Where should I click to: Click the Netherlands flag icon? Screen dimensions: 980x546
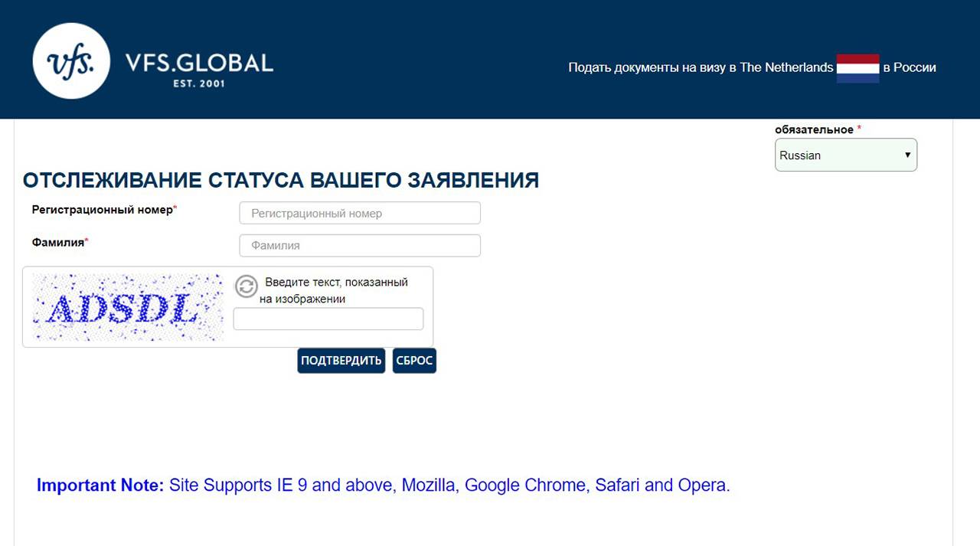[x=857, y=68]
